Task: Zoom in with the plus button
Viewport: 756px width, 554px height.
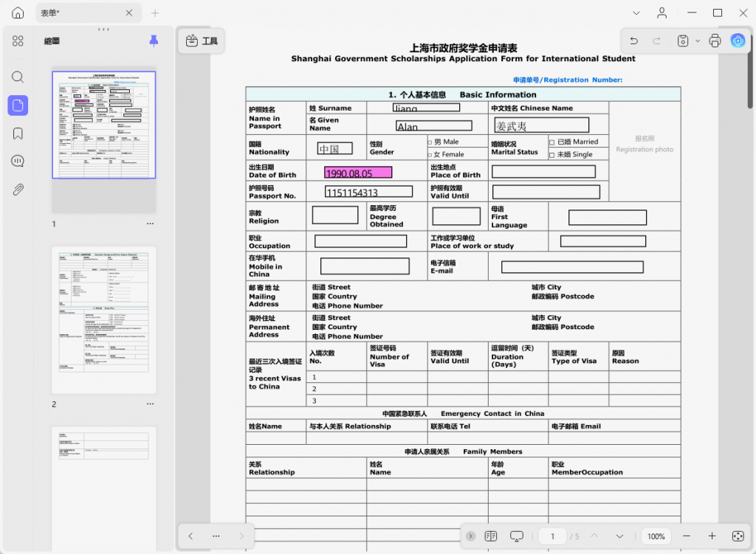Action: (712, 536)
